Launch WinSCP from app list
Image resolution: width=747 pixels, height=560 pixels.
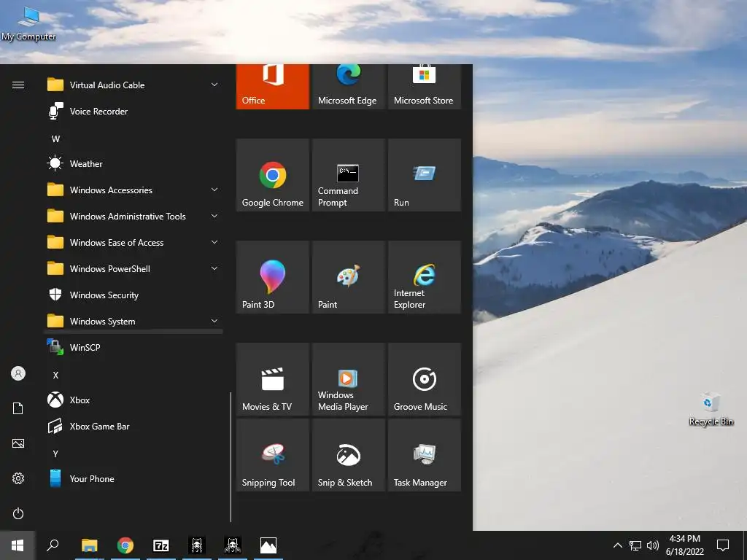pyautogui.click(x=133, y=348)
